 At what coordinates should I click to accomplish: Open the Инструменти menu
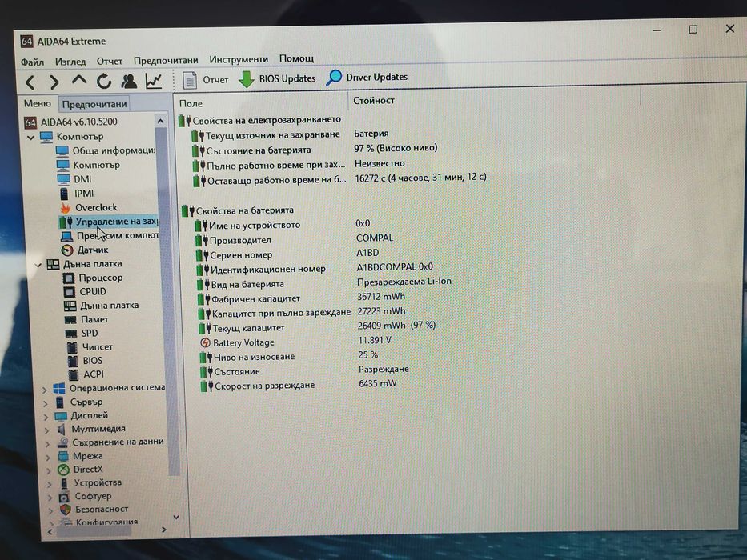coord(239,59)
